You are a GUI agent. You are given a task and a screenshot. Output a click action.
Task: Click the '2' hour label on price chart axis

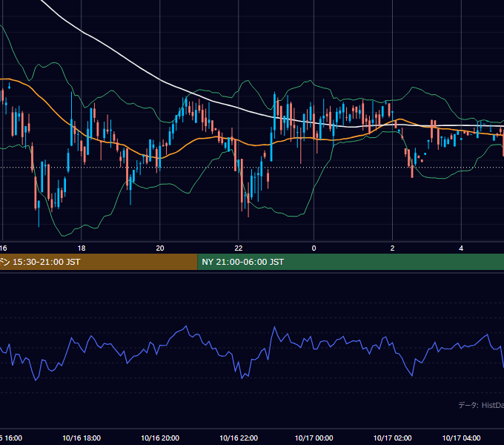tap(392, 248)
